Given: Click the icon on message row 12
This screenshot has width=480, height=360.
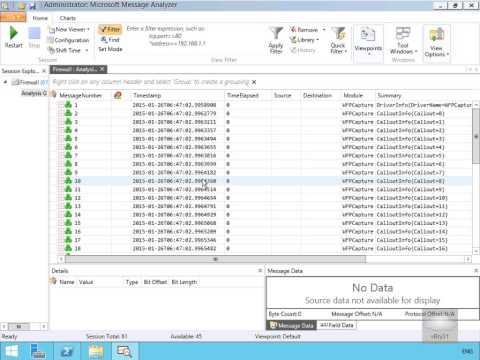Looking at the screenshot, I should (68, 198).
